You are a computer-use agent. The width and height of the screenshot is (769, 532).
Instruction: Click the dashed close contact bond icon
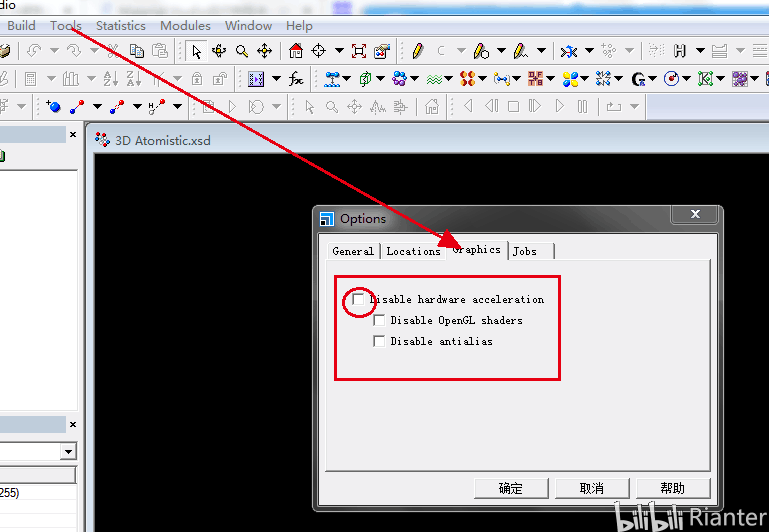117,106
